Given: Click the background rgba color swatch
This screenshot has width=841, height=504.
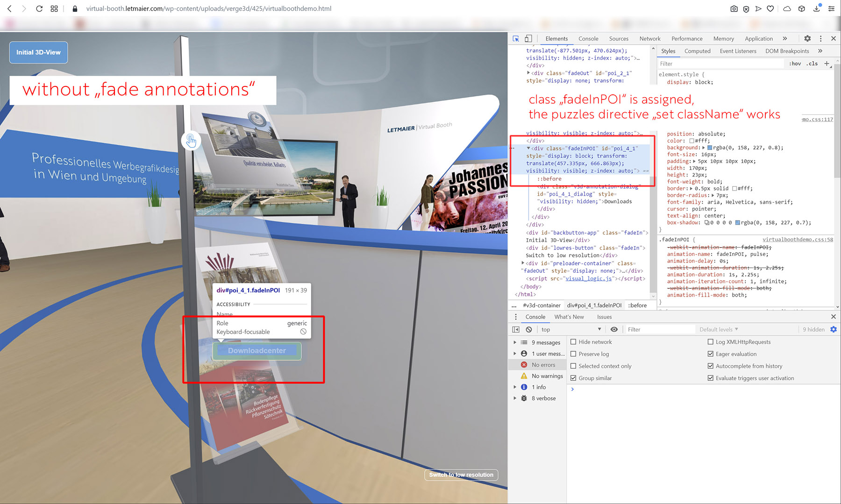Looking at the screenshot, I should [x=710, y=148].
